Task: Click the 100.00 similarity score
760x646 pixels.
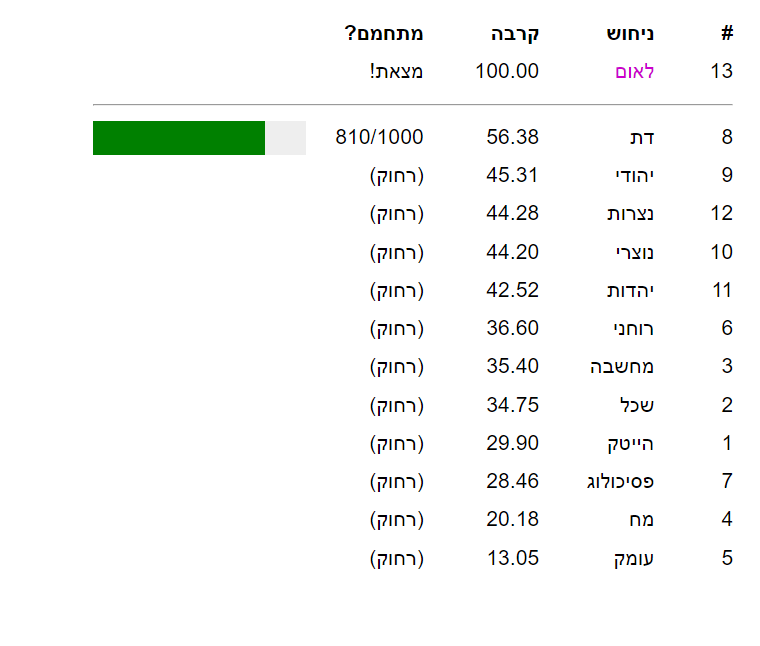Action: [x=506, y=72]
